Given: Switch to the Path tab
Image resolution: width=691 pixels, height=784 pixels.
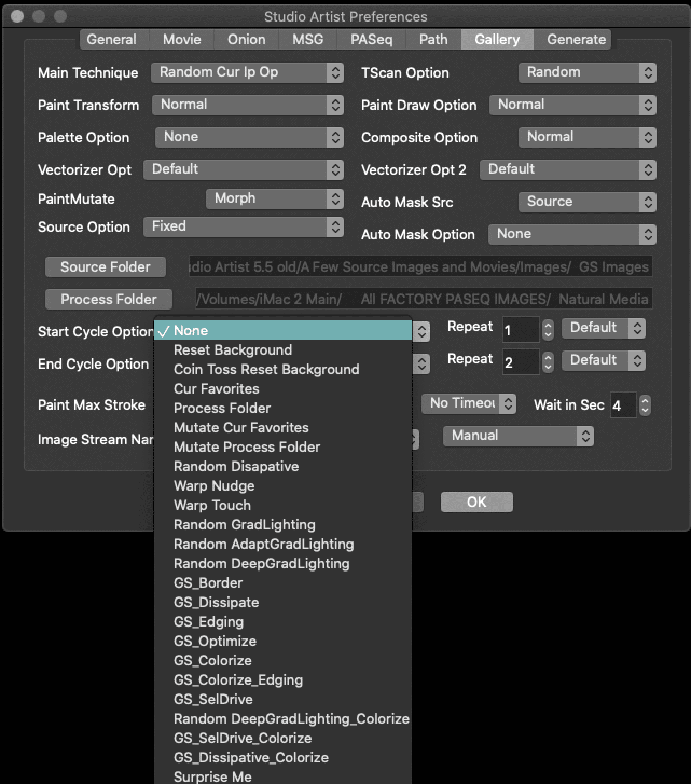Looking at the screenshot, I should 433,39.
